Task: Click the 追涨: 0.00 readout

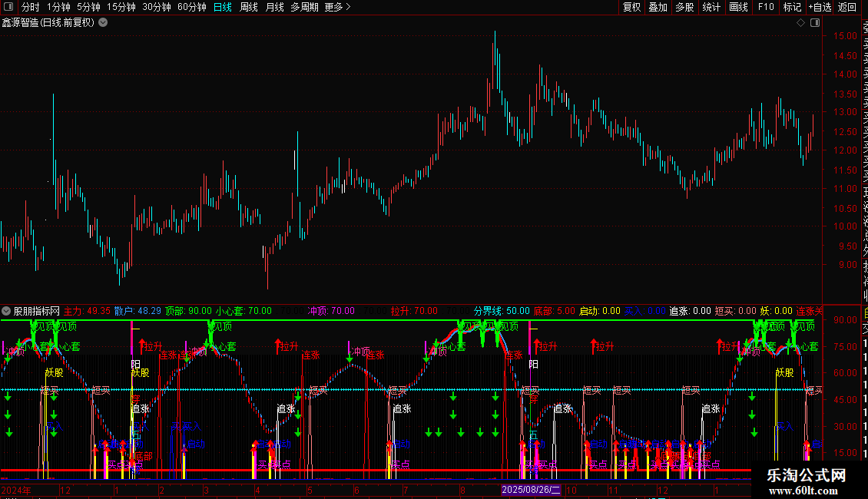Action: pos(691,312)
